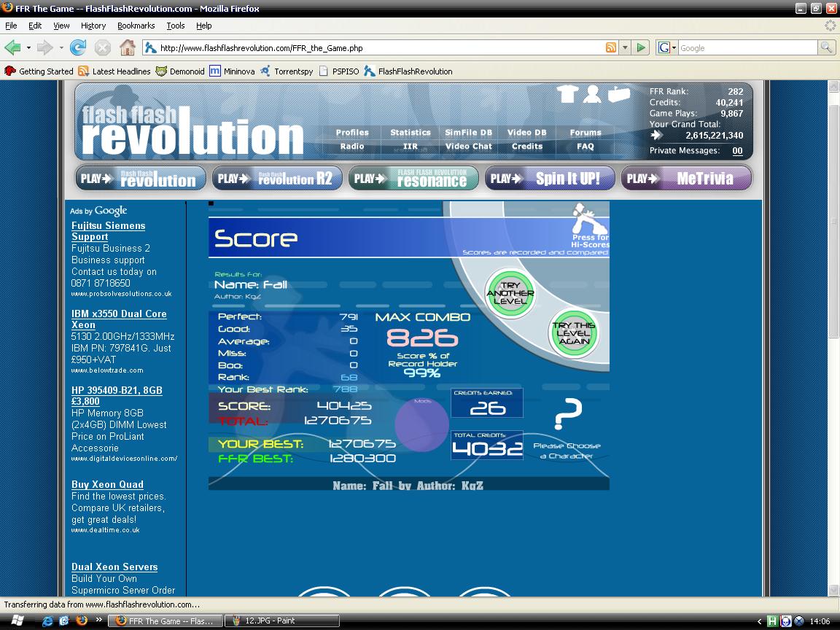Open the search engine selector dropdown
The width and height of the screenshot is (840, 630).
(667, 47)
